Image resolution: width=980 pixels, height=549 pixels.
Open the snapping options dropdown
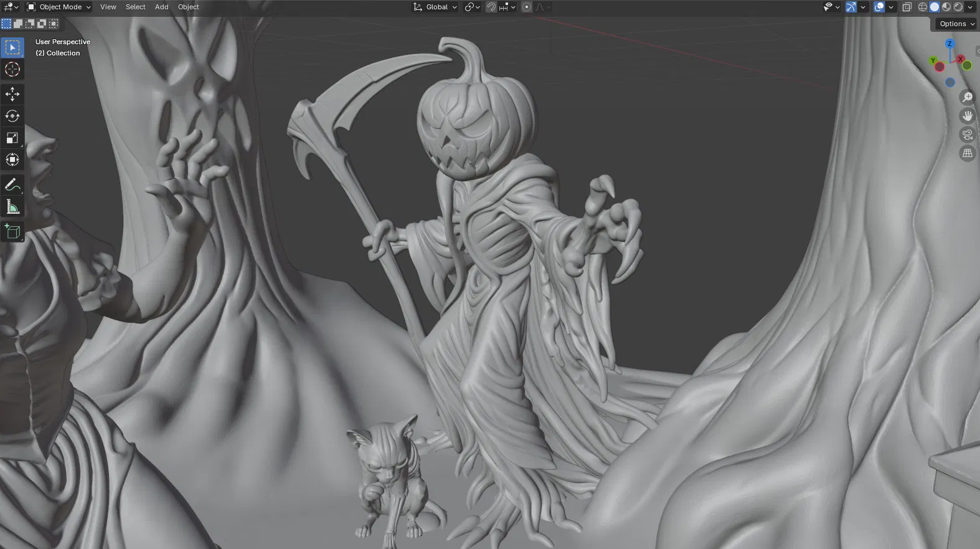507,7
